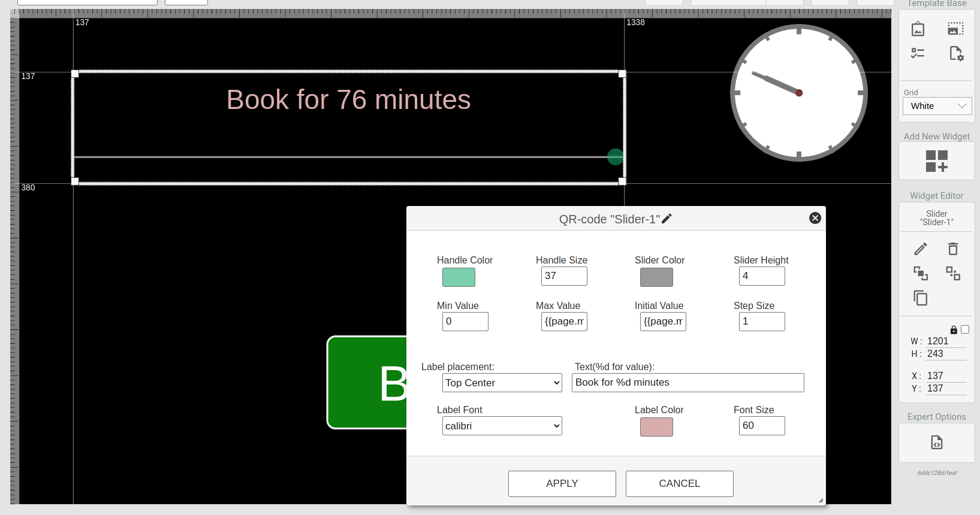
Task: Send widget to back icon
Action: 953,274
